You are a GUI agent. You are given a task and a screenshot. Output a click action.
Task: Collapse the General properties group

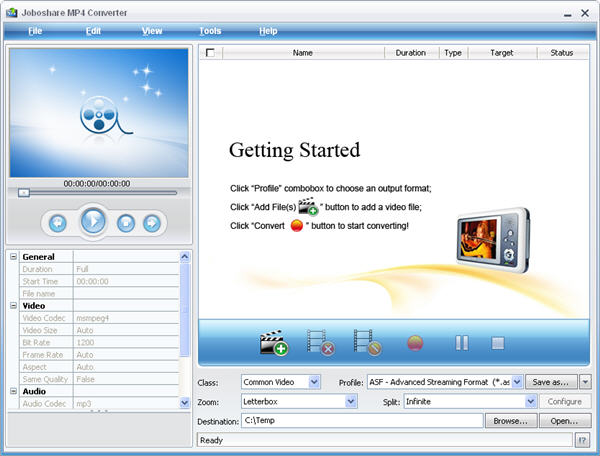(x=13, y=256)
